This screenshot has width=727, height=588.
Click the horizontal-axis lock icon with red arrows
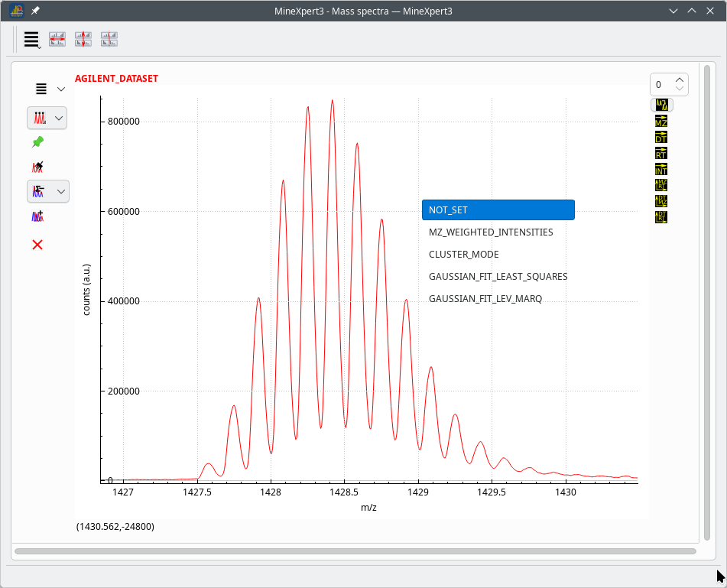pyautogui.click(x=57, y=40)
